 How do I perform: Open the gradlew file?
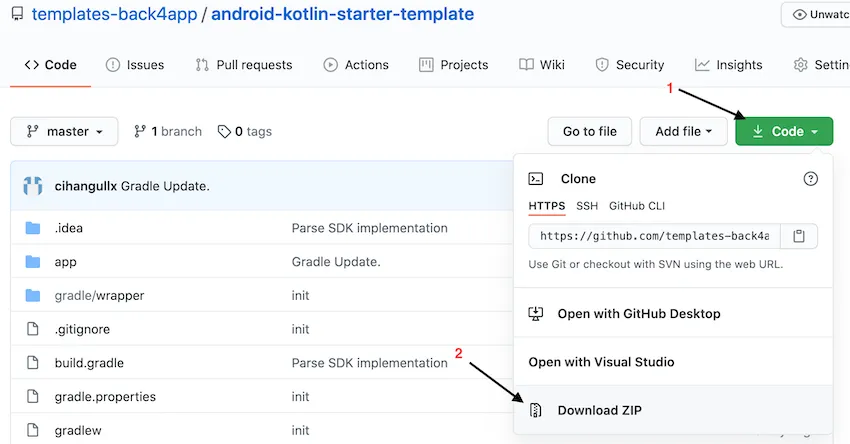(x=78, y=430)
